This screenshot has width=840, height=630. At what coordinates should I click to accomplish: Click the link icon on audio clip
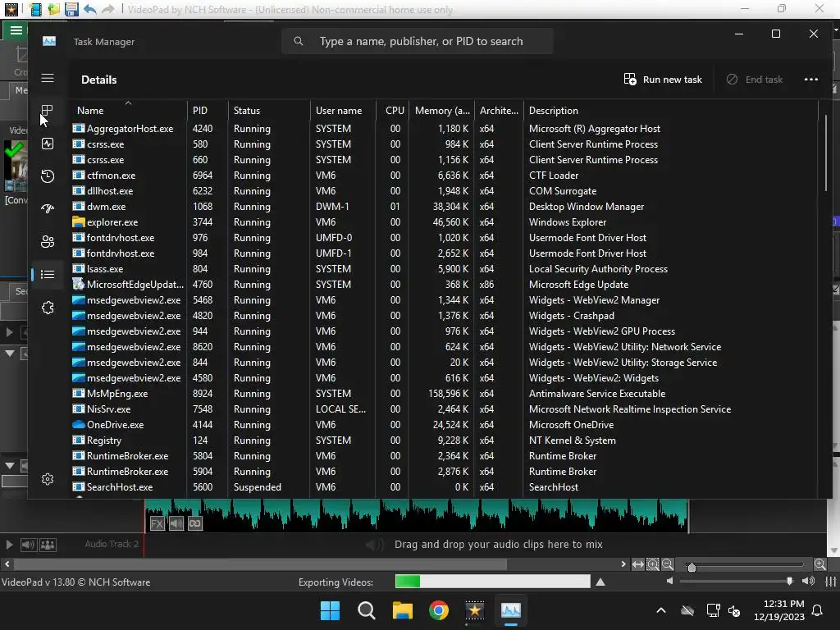195,523
